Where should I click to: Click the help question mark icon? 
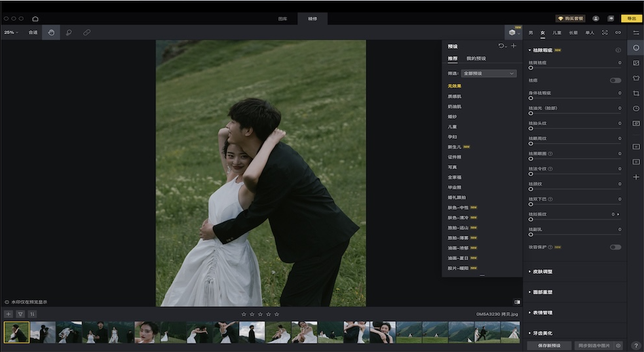click(635, 346)
